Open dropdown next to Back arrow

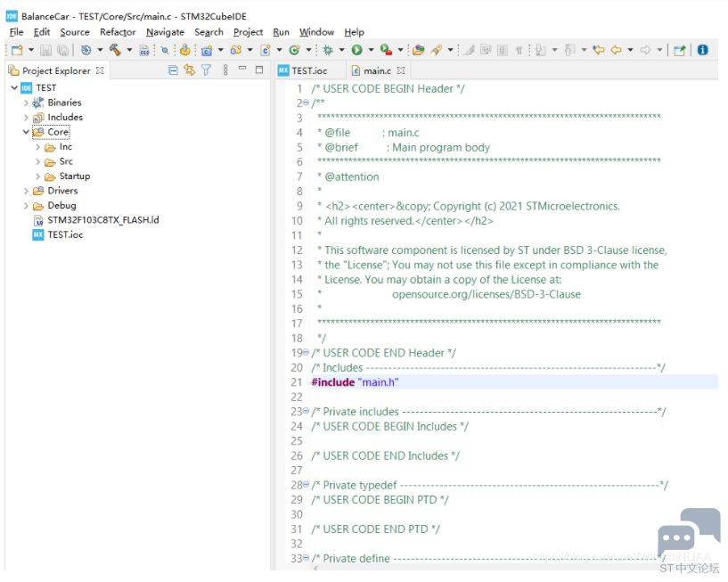630,50
